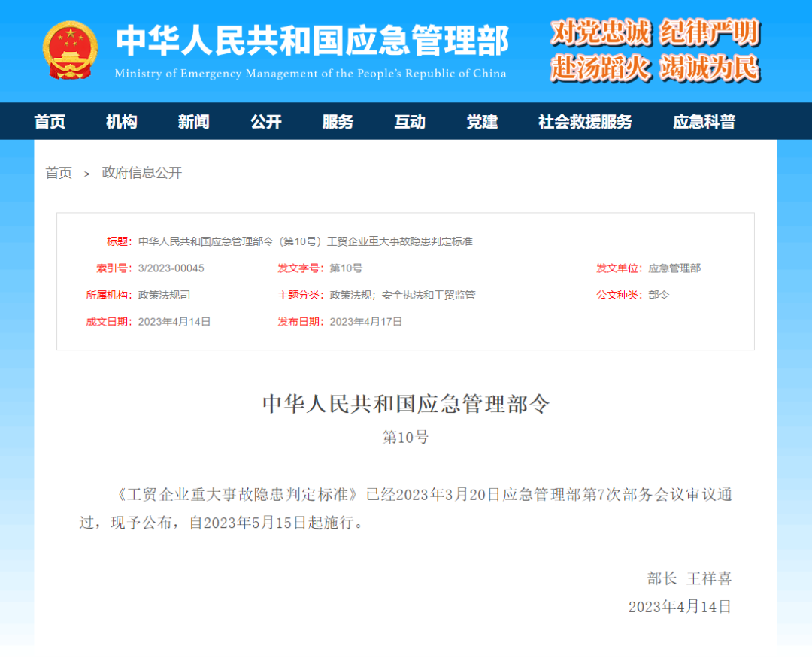Click the 发文单位 value 应急管理部
Image resolution: width=812 pixels, height=658 pixels.
click(675, 268)
